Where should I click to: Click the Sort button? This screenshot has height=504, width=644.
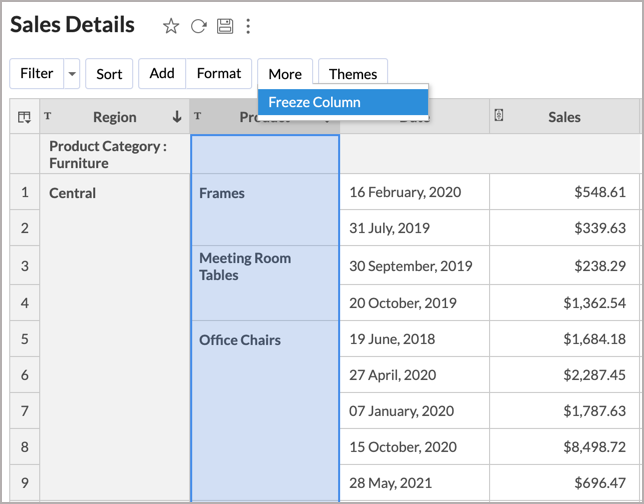coord(109,74)
